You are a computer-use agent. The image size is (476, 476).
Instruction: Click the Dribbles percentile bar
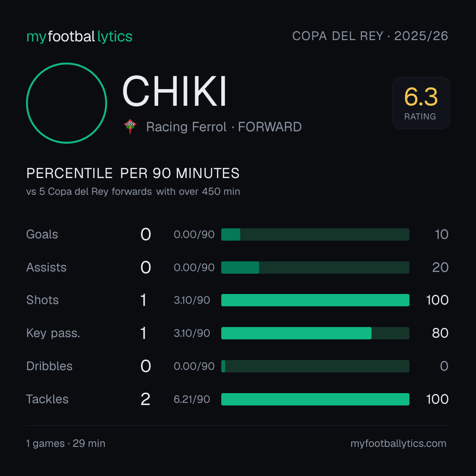[315, 366]
